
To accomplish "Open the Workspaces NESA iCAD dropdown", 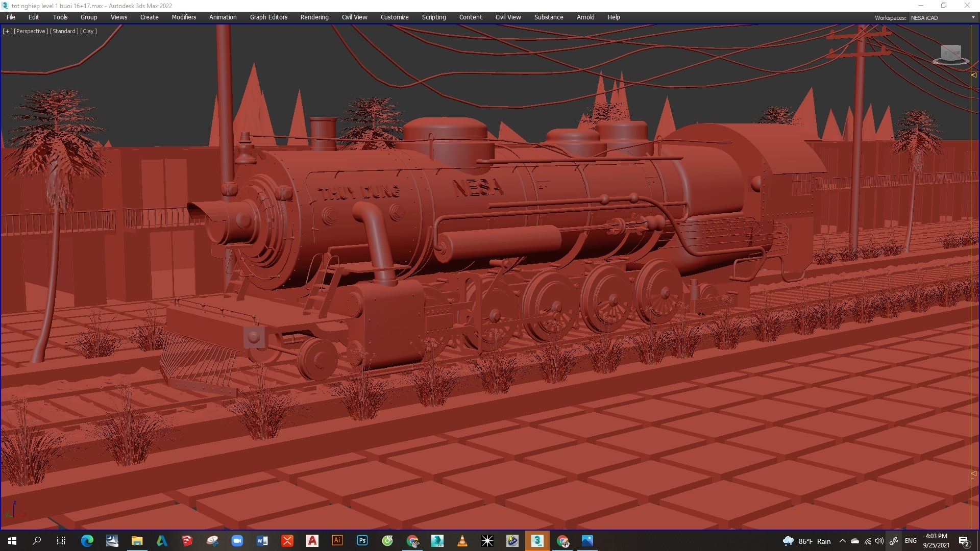I will [943, 17].
